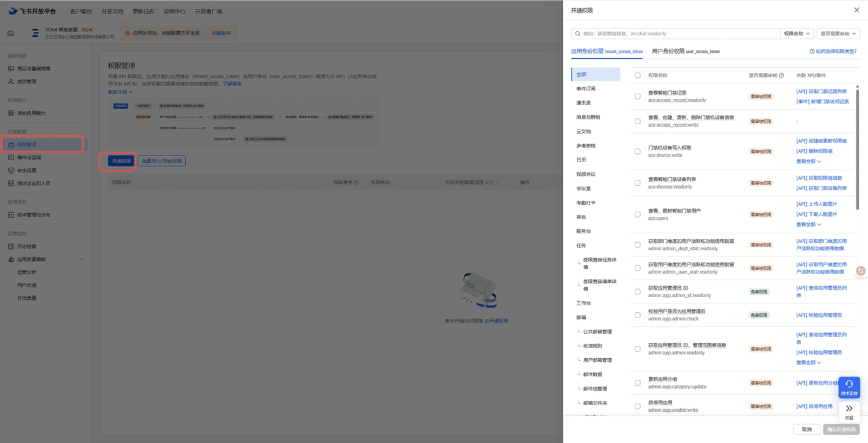Click the 取消 button
Screen dimensions: 868x443
806,429
